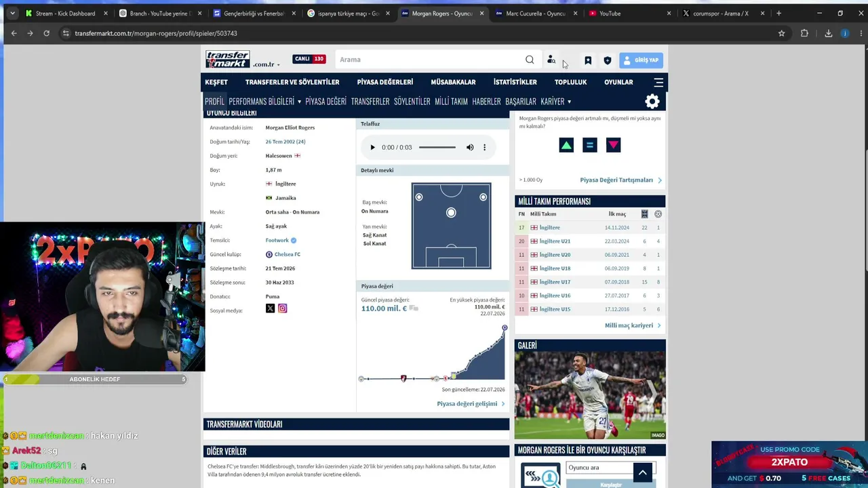Go back in browser history
This screenshot has width=868, height=488.
14,33
